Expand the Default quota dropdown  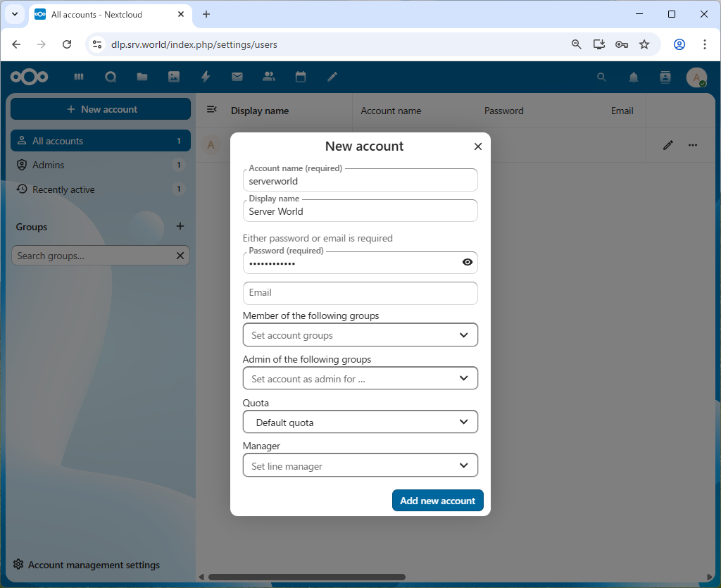360,422
